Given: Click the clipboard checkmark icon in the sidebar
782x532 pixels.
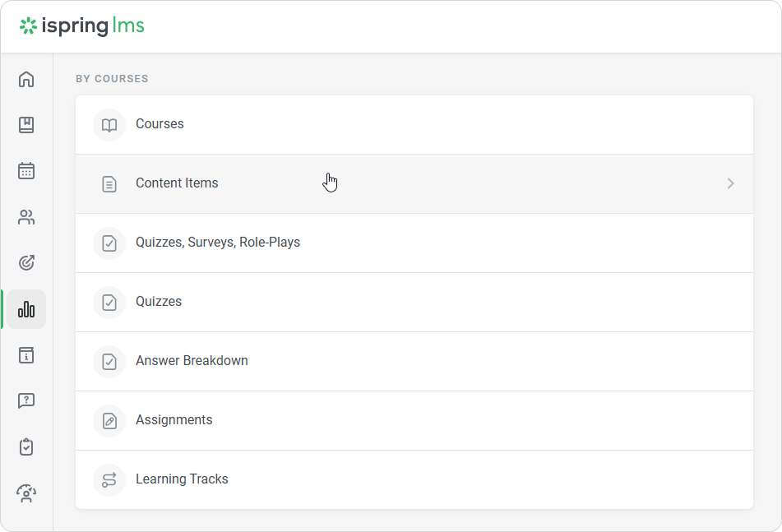Looking at the screenshot, I should click(26, 447).
